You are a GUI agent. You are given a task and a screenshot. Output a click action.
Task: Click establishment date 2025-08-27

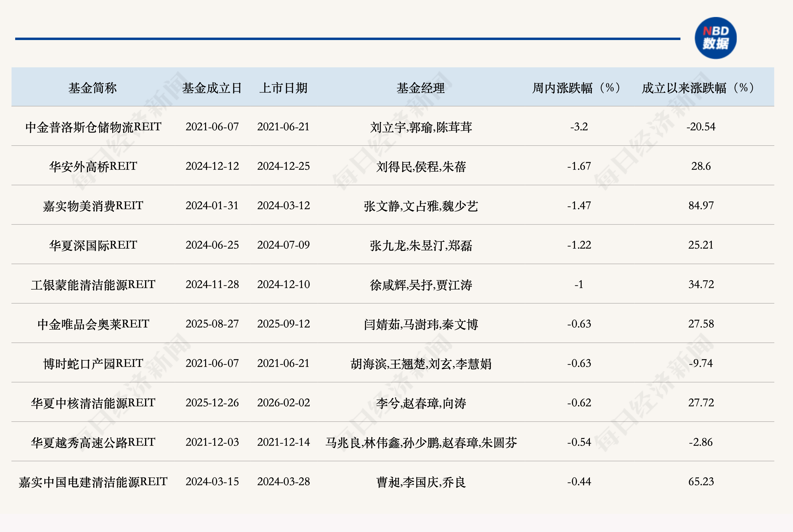212,324
